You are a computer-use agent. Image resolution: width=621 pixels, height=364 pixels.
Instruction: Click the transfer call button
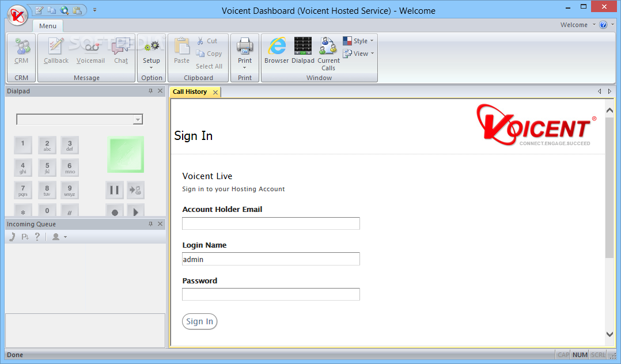135,190
